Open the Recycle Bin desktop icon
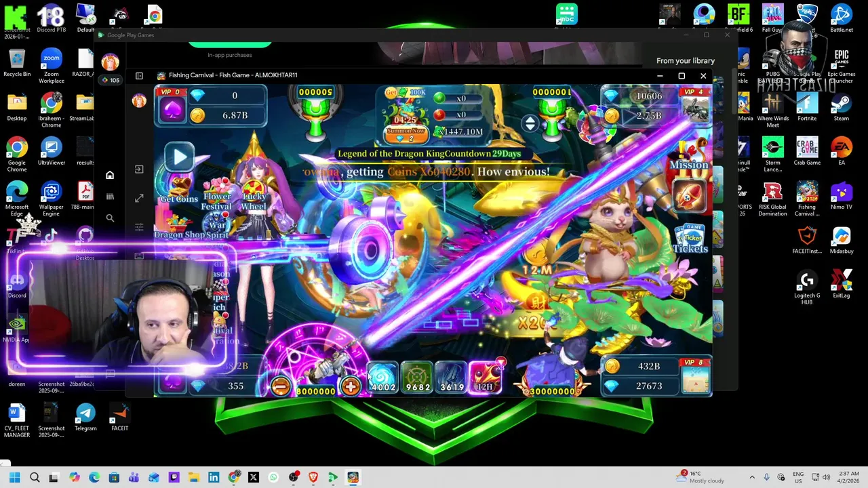 coord(17,64)
